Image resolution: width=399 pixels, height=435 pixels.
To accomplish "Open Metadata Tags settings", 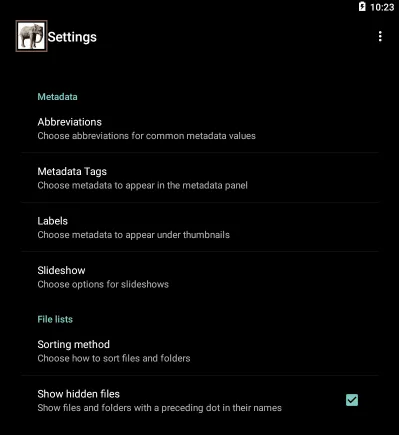I will pos(200,178).
